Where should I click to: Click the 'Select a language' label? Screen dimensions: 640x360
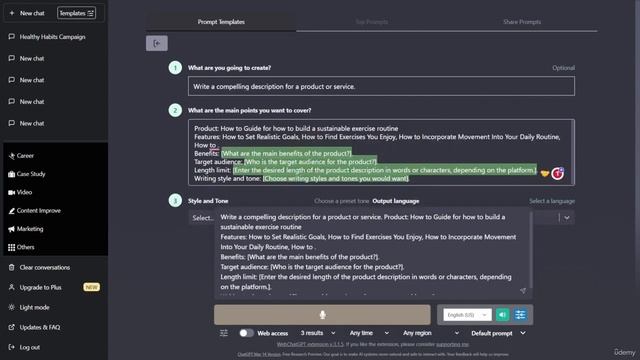point(552,201)
